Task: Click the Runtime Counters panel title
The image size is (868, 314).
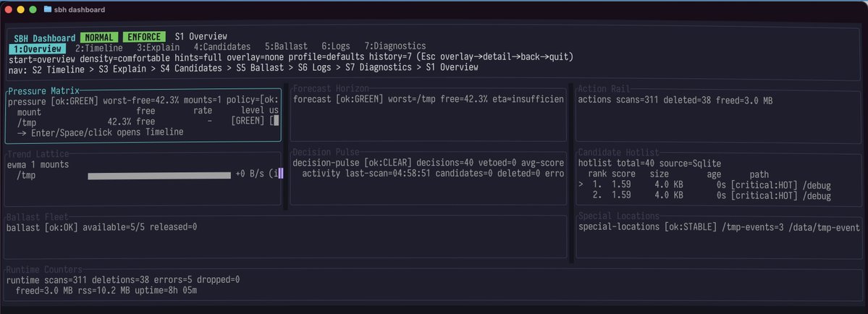Action: tap(44, 270)
